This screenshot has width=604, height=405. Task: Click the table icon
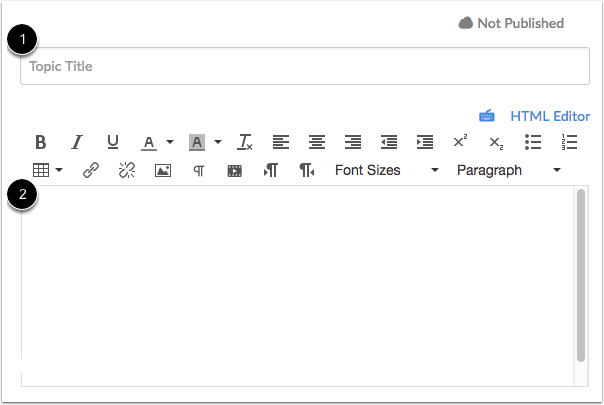pos(41,170)
